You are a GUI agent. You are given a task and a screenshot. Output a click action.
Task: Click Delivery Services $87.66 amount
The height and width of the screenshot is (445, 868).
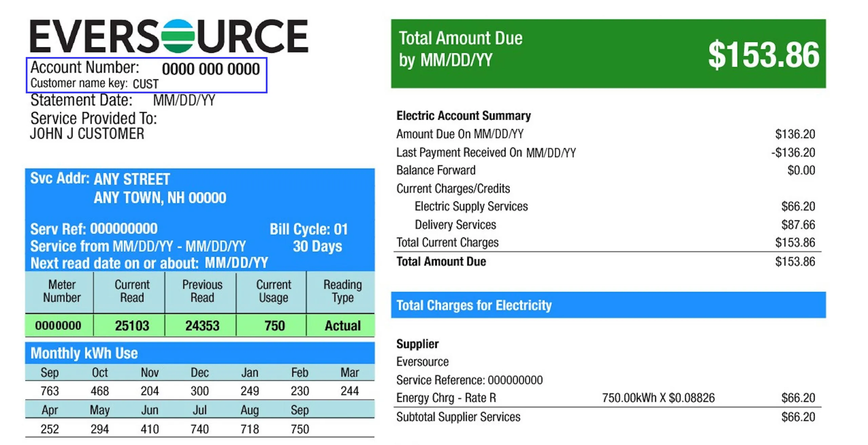click(798, 225)
